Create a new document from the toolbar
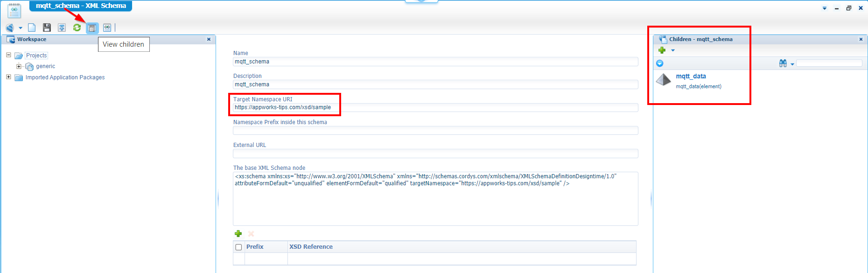Screen dimensions: 868x273 coord(32,28)
